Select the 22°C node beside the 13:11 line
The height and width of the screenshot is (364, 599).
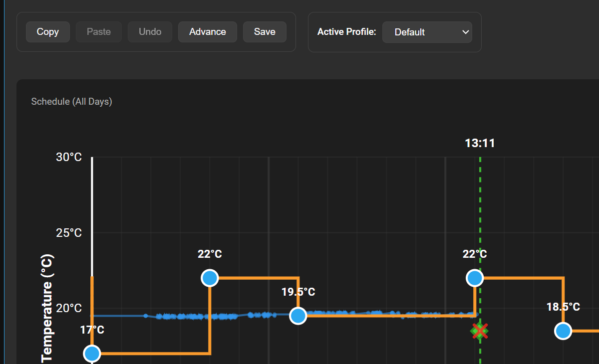pyautogui.click(x=475, y=278)
